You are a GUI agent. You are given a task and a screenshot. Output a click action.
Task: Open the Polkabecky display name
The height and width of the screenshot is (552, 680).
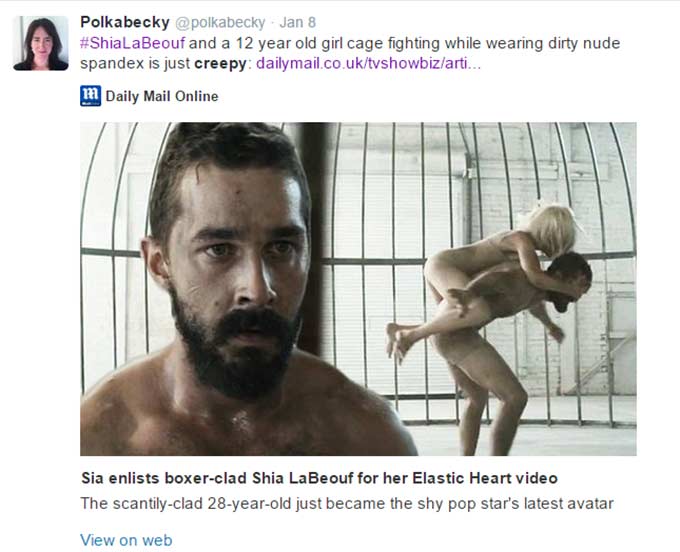(x=125, y=22)
